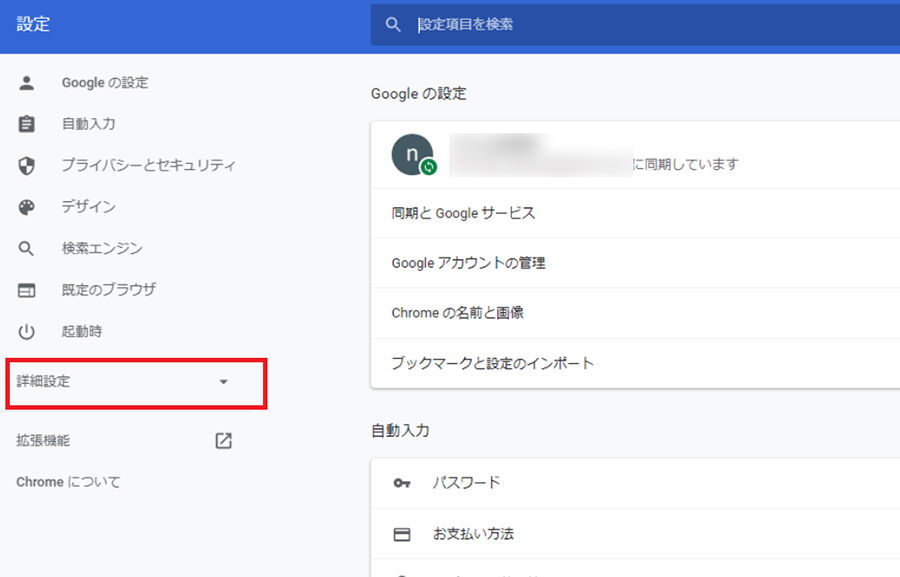Image resolution: width=900 pixels, height=577 pixels.
Task: Click the credit card icon for お支払い方法
Action: pos(402,534)
